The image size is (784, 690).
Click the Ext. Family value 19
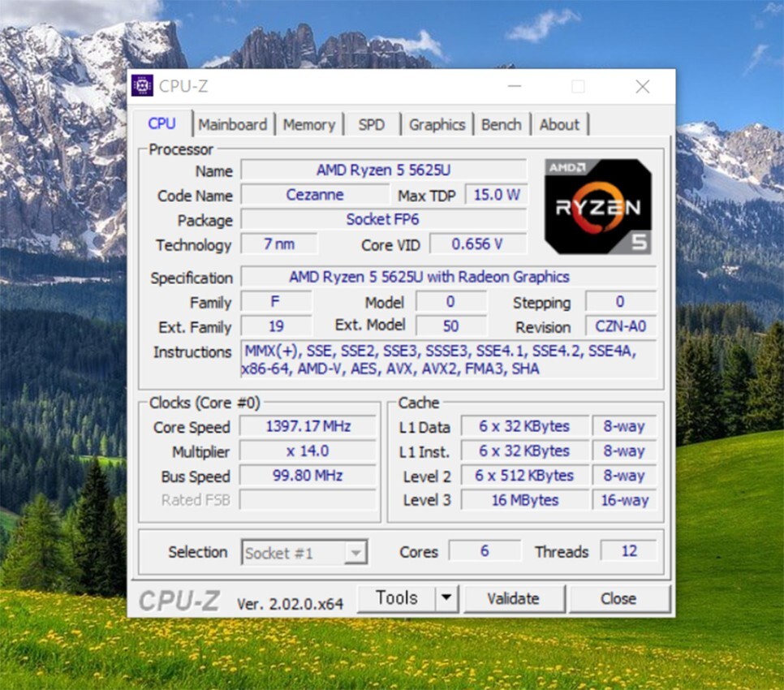point(276,326)
